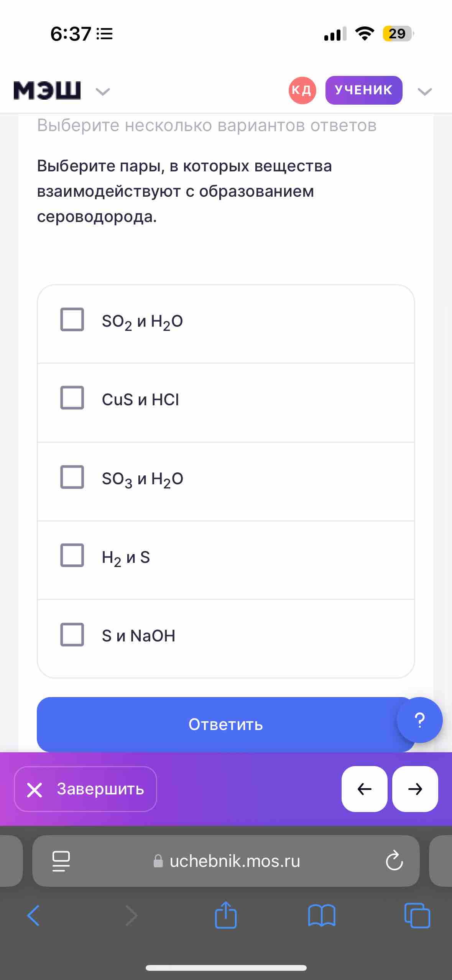The height and width of the screenshot is (980, 452).
Task: Tap the blue question mark help button
Action: coord(419,720)
